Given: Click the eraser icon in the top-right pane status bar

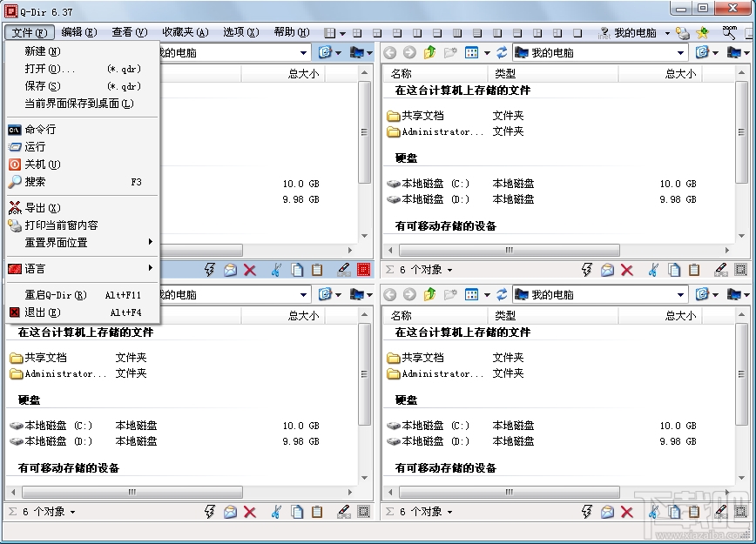Looking at the screenshot, I should 721,270.
